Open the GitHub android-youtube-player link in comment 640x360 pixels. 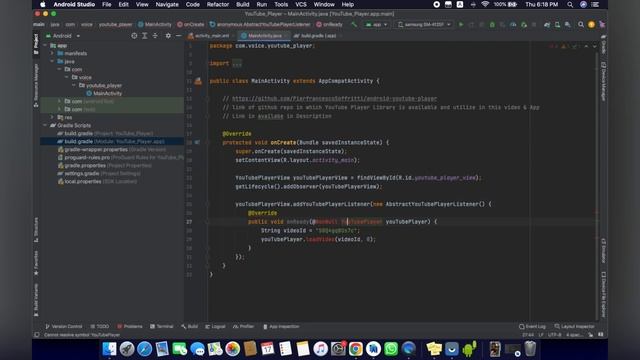[x=334, y=99]
